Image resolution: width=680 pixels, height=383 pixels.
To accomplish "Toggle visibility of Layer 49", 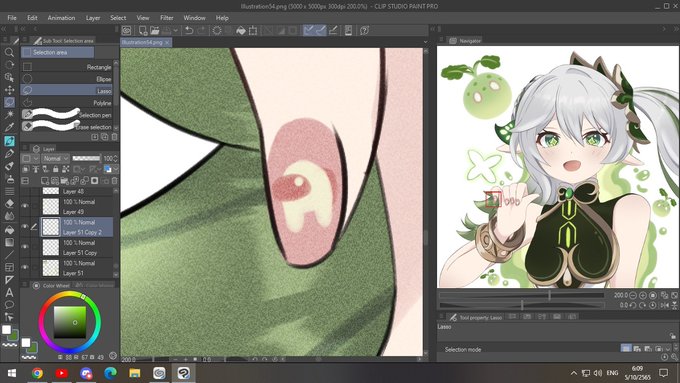I will (25, 206).
